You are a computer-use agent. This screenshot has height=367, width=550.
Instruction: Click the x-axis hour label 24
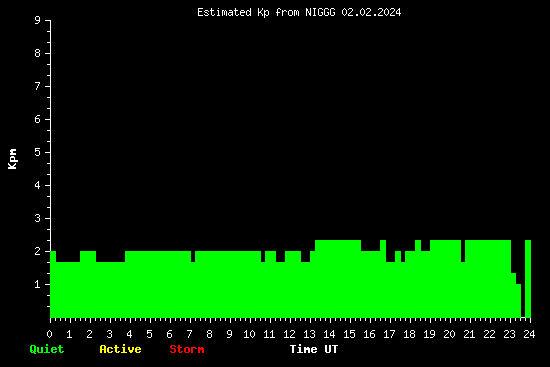529,334
